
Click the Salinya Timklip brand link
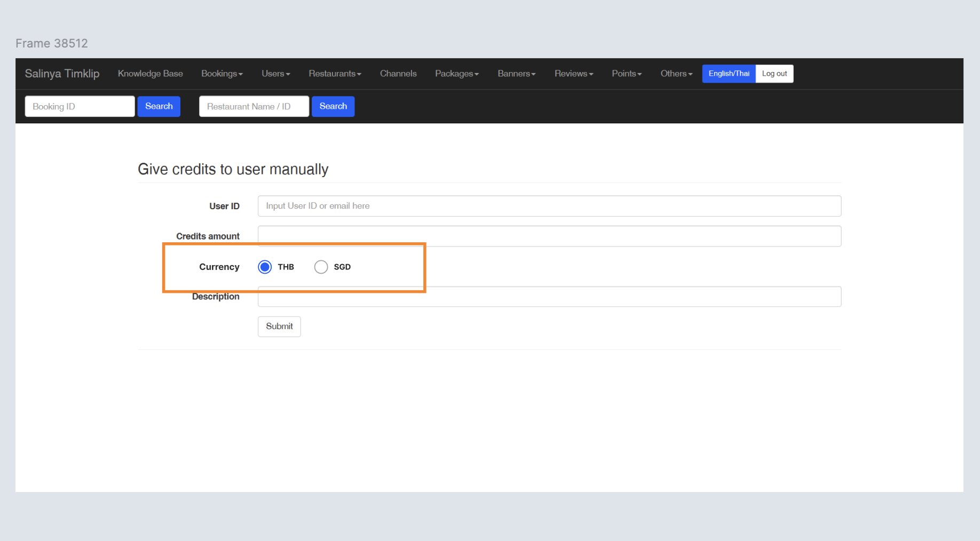62,74
